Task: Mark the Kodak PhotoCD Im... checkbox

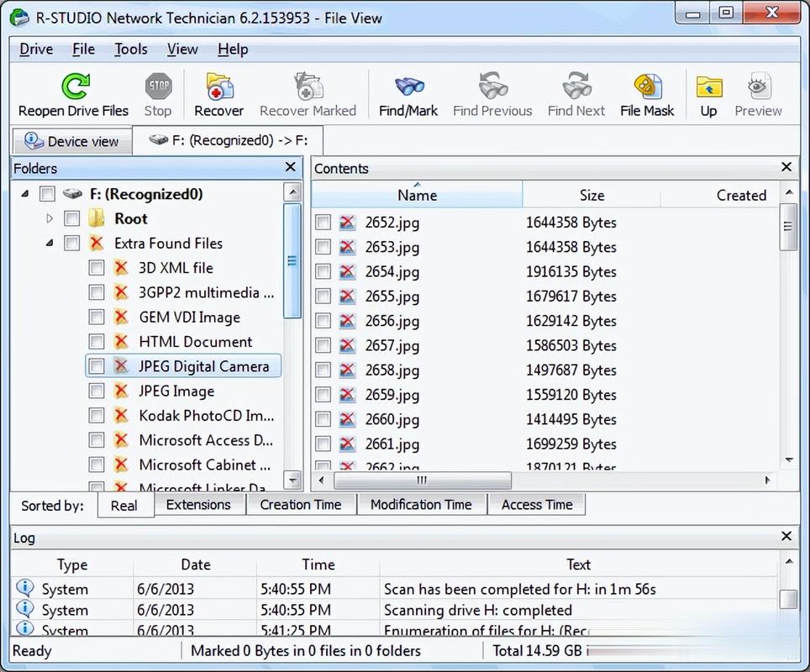Action: tap(97, 415)
